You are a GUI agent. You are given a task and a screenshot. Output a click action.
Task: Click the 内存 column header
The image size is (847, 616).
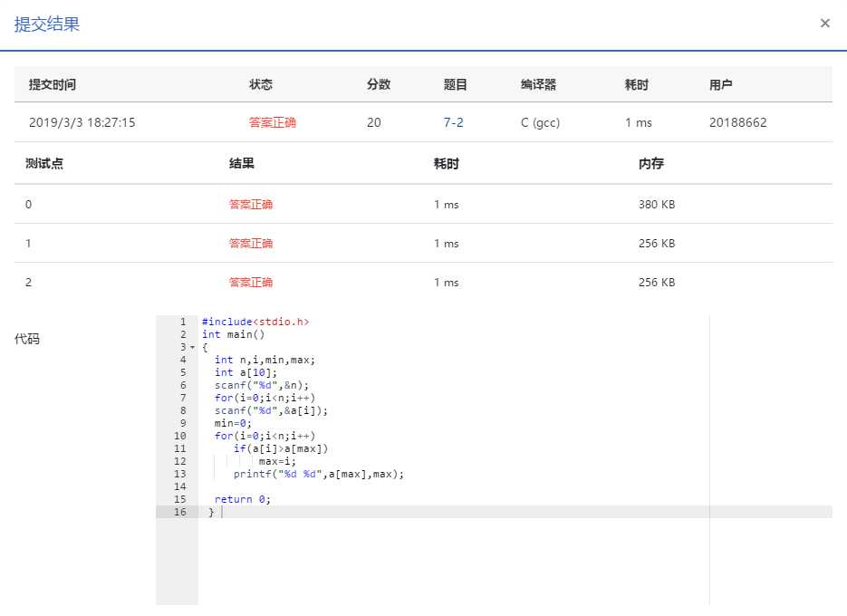coord(651,164)
